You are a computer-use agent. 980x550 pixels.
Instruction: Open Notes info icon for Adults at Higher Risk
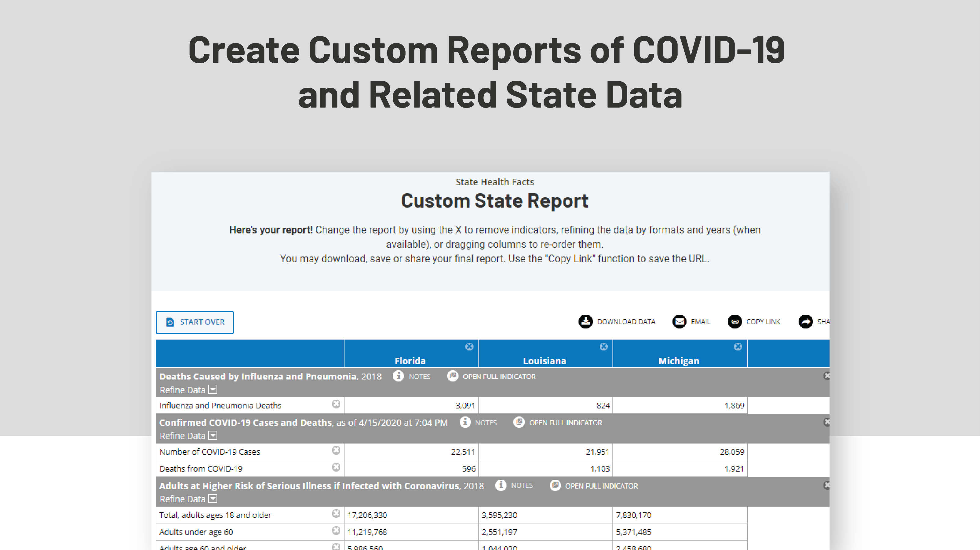pyautogui.click(x=501, y=485)
